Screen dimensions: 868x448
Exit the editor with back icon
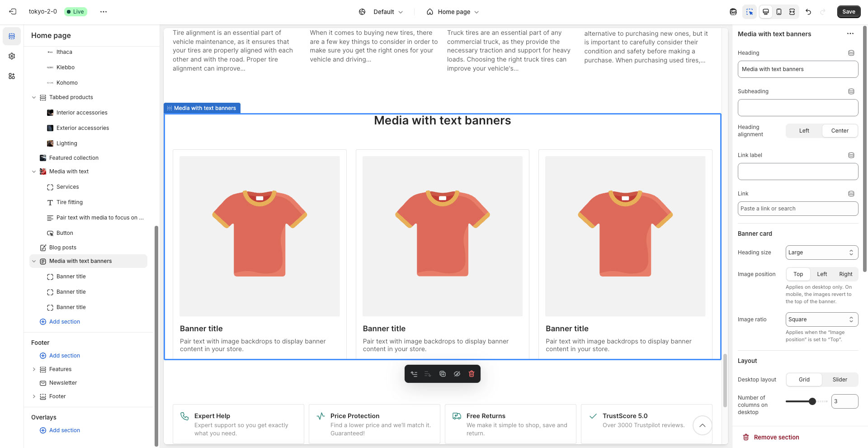click(13, 12)
